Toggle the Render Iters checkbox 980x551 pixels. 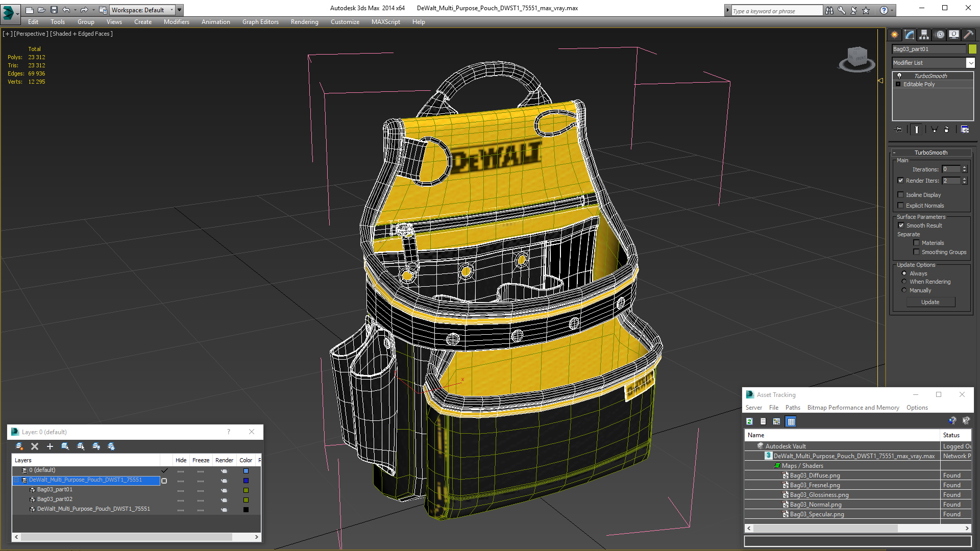click(x=901, y=180)
